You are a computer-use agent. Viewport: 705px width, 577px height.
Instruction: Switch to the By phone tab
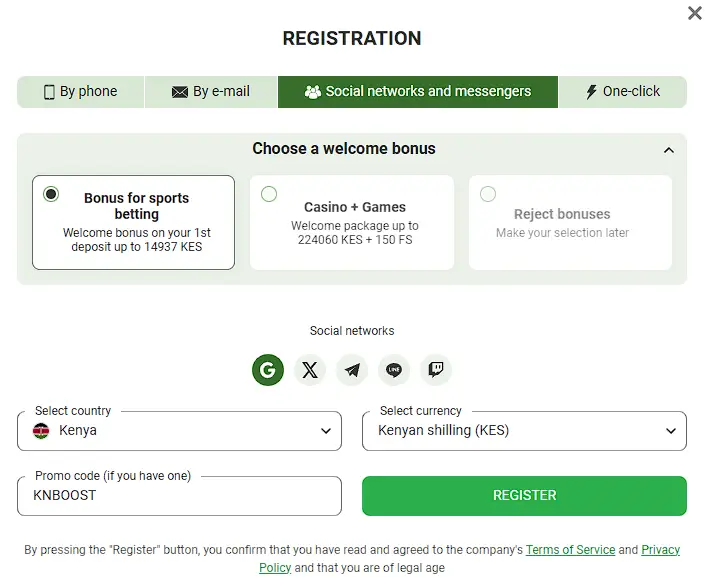pos(81,92)
